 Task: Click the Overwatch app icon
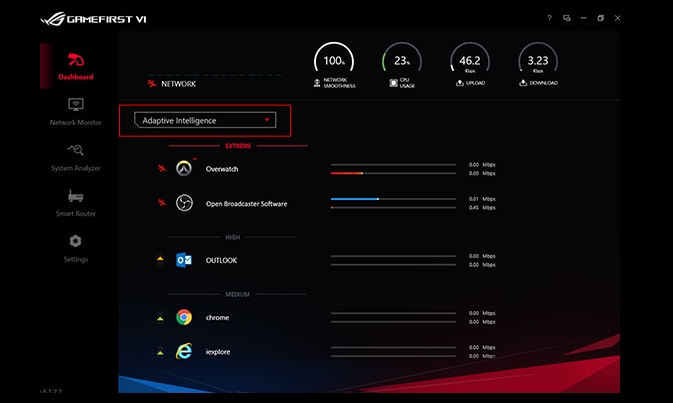coord(184,169)
